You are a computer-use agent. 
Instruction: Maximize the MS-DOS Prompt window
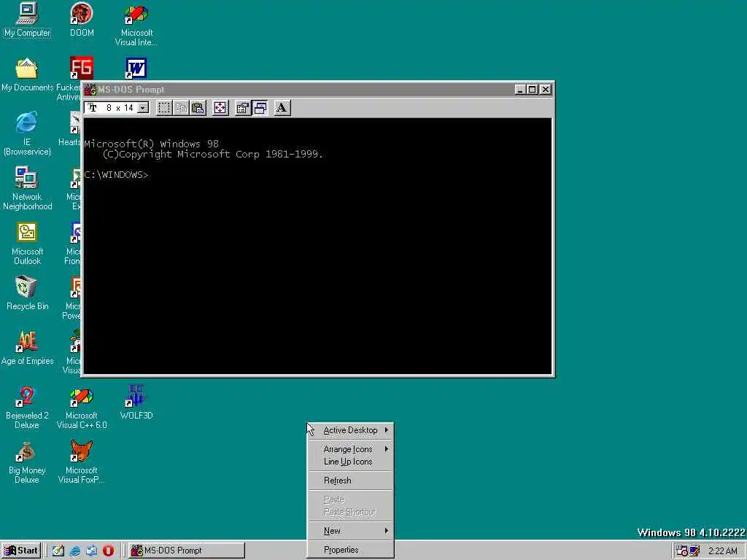click(x=532, y=90)
